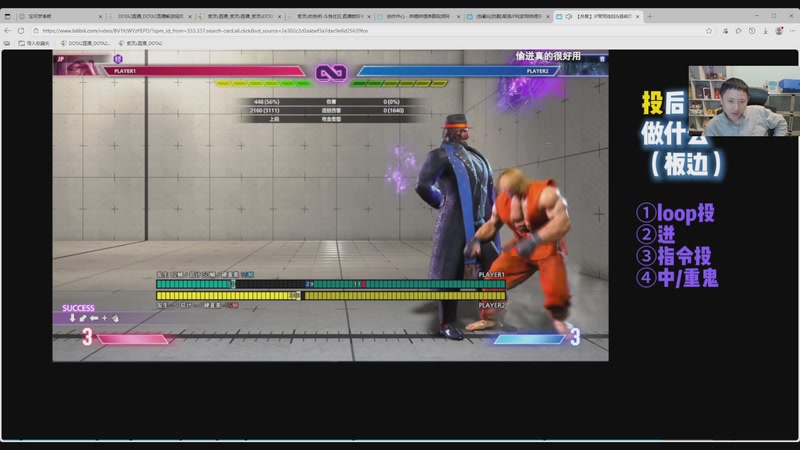
Task: Bookmark this page with the star icon
Action: pyautogui.click(x=709, y=31)
